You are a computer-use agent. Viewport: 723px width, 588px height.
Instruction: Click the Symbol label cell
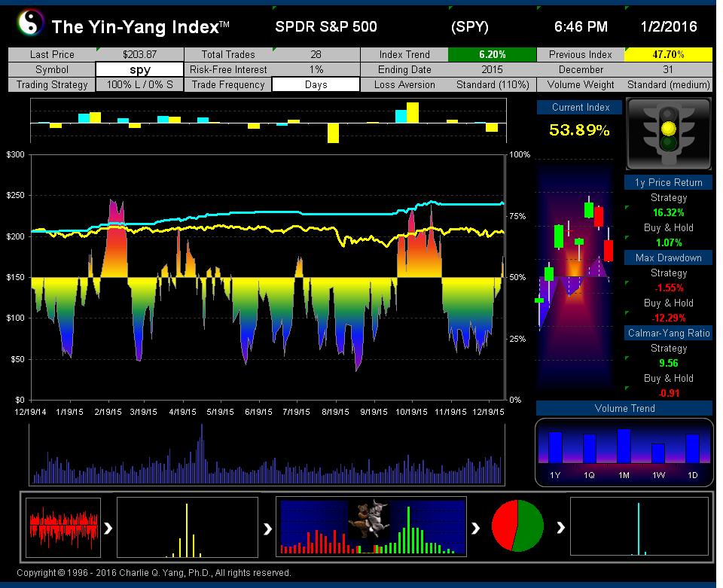pyautogui.click(x=52, y=69)
